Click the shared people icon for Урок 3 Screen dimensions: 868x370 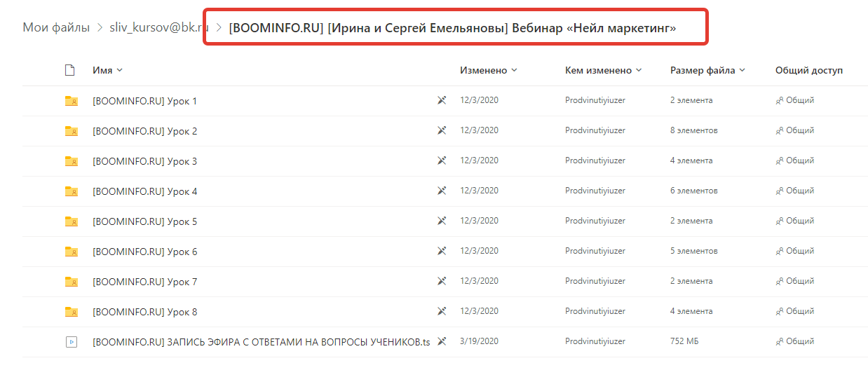pos(779,161)
